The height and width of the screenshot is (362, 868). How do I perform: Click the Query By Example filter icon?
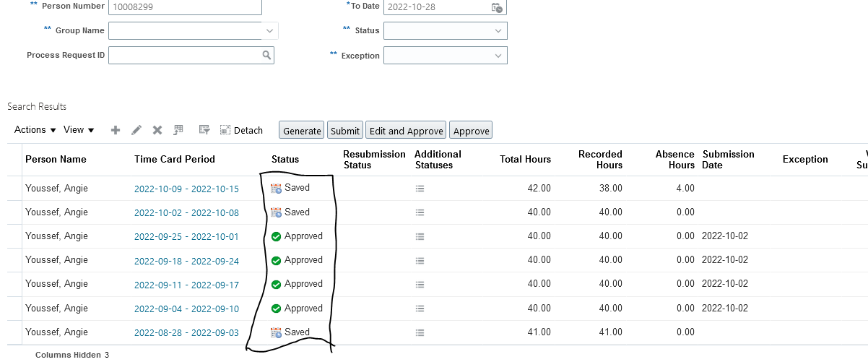pos(204,130)
